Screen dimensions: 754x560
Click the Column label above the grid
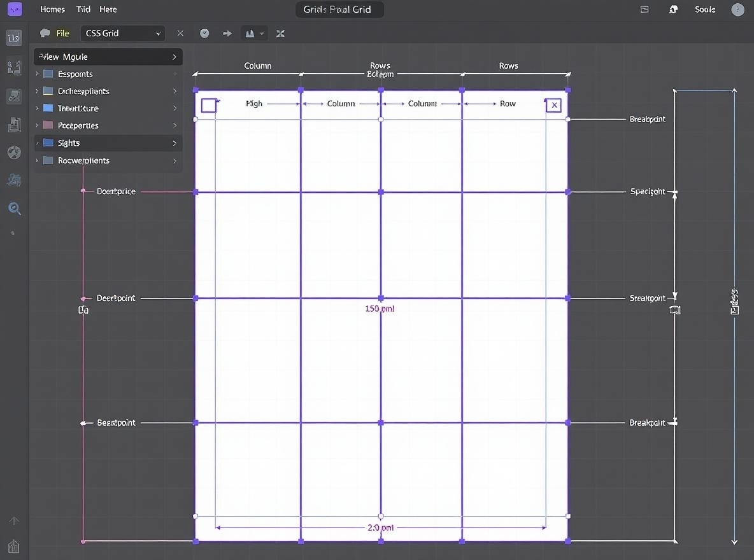(258, 66)
